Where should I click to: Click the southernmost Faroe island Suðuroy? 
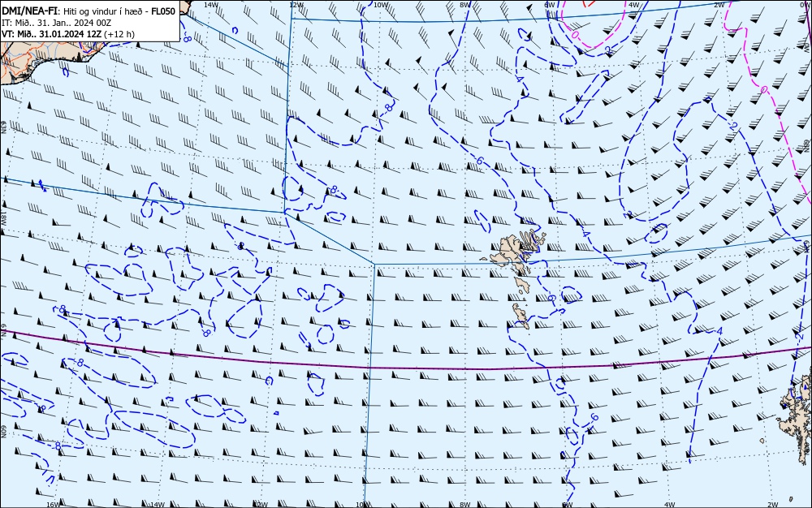tap(521, 316)
